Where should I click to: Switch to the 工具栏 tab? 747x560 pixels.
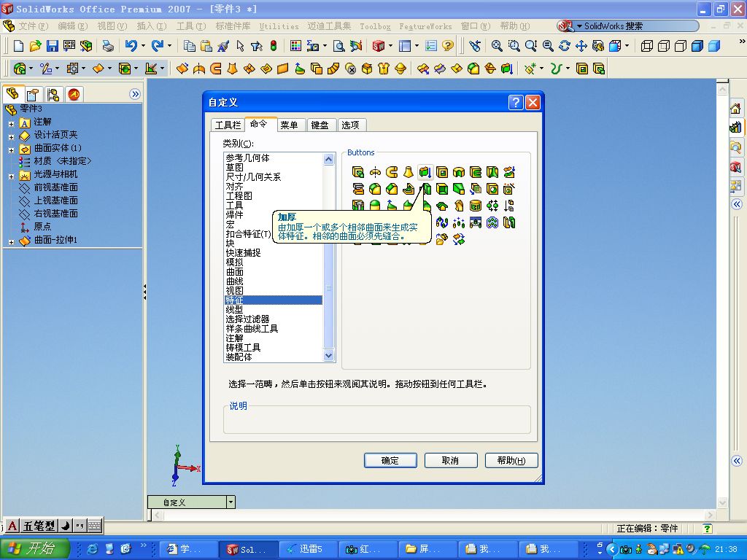(x=228, y=125)
